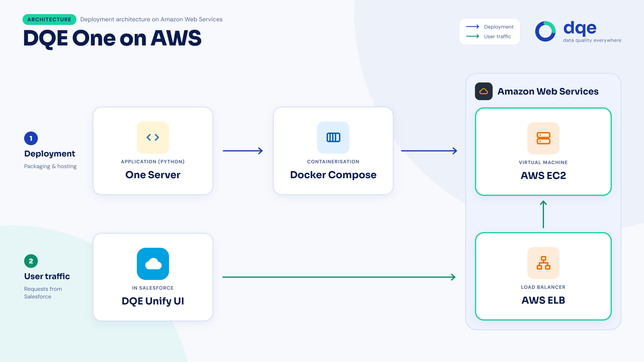
Task: Click the green ARCHITECTURE badge
Action: point(50,20)
